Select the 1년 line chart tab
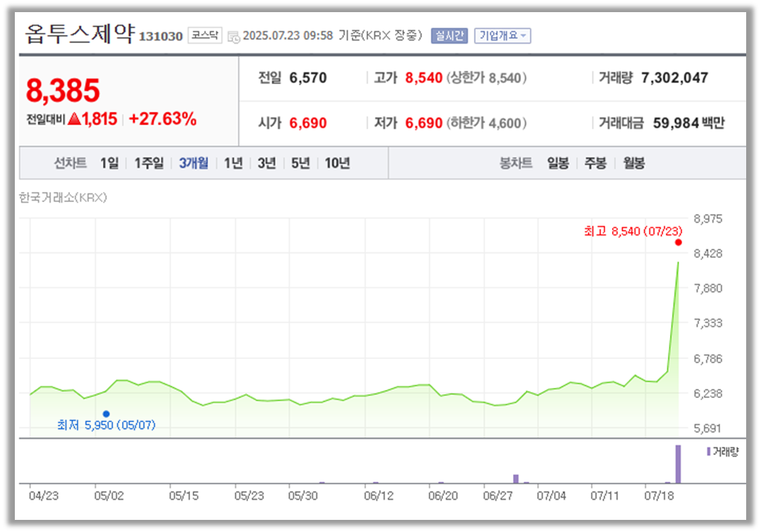The width and height of the screenshot is (761, 532). (x=233, y=163)
